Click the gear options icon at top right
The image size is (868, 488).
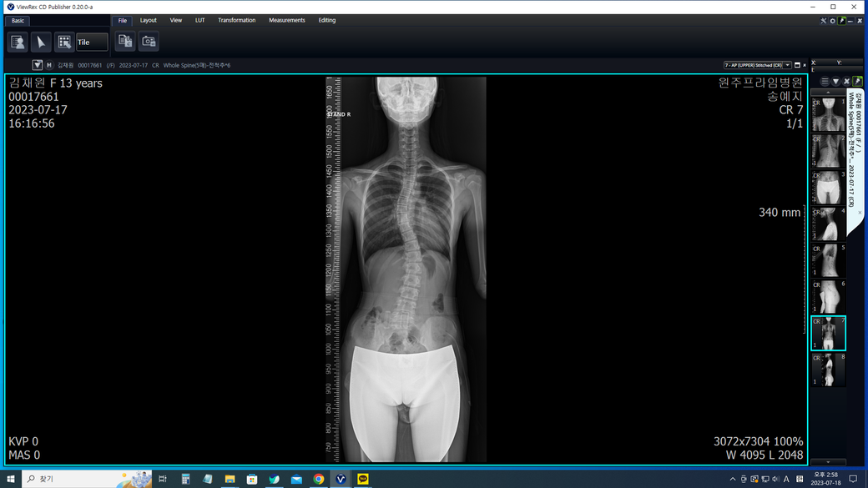(832, 21)
